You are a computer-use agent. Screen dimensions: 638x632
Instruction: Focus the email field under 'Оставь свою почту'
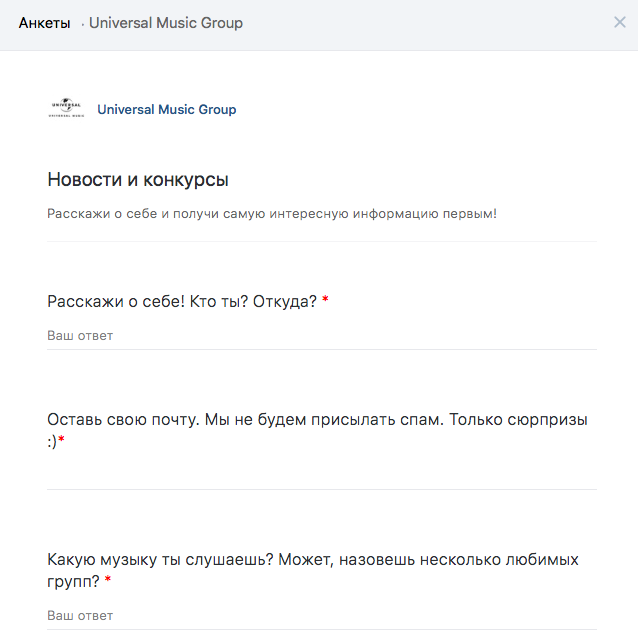(321, 476)
